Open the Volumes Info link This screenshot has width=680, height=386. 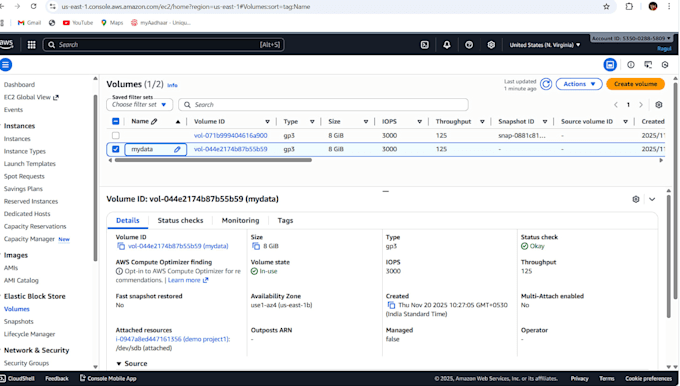pos(172,85)
